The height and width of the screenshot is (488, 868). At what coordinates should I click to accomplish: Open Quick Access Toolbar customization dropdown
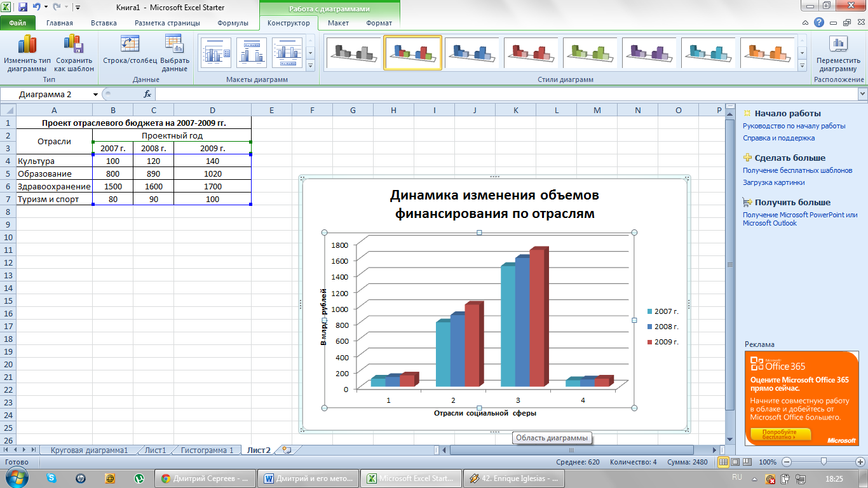(78, 8)
